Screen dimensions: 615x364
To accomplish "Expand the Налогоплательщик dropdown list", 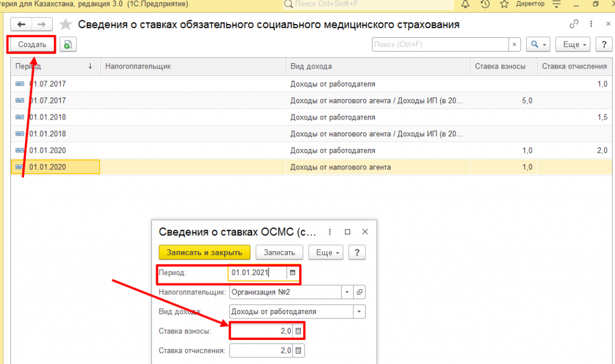I will point(347,292).
